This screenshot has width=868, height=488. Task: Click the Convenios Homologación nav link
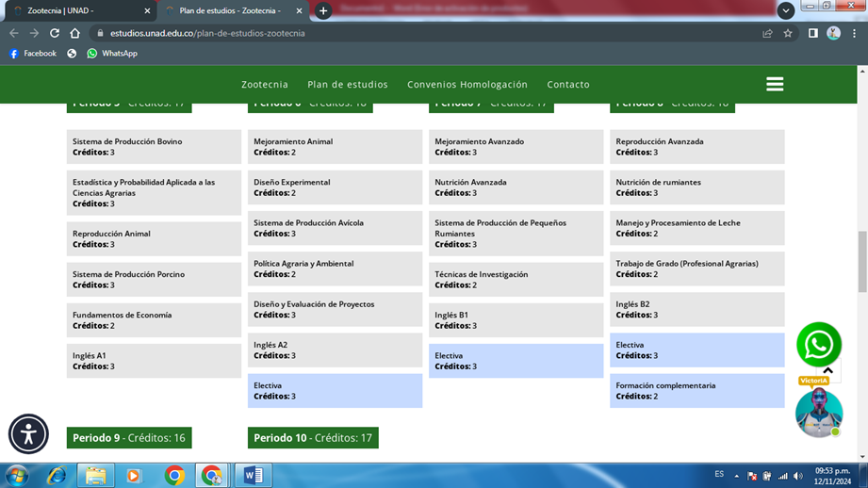click(467, 84)
